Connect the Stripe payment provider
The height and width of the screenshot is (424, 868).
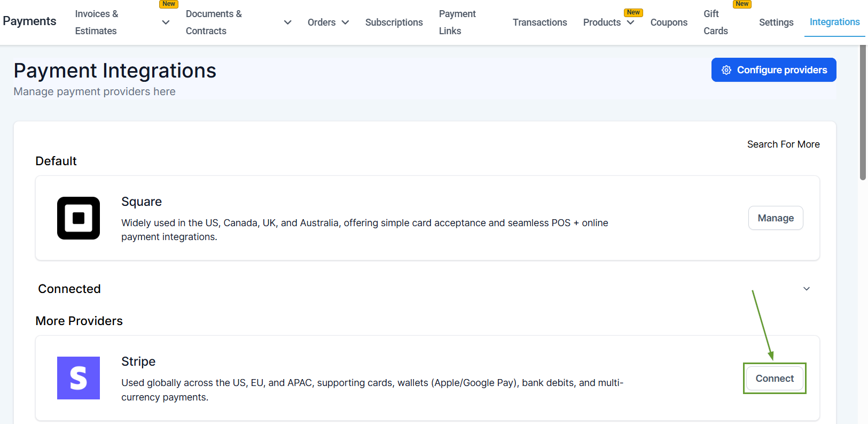pyautogui.click(x=774, y=379)
